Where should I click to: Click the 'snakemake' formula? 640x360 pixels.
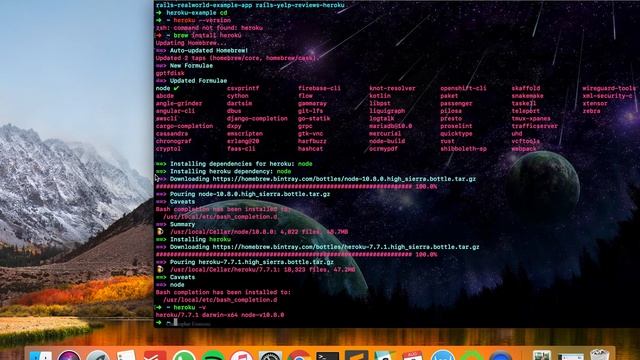(527, 96)
